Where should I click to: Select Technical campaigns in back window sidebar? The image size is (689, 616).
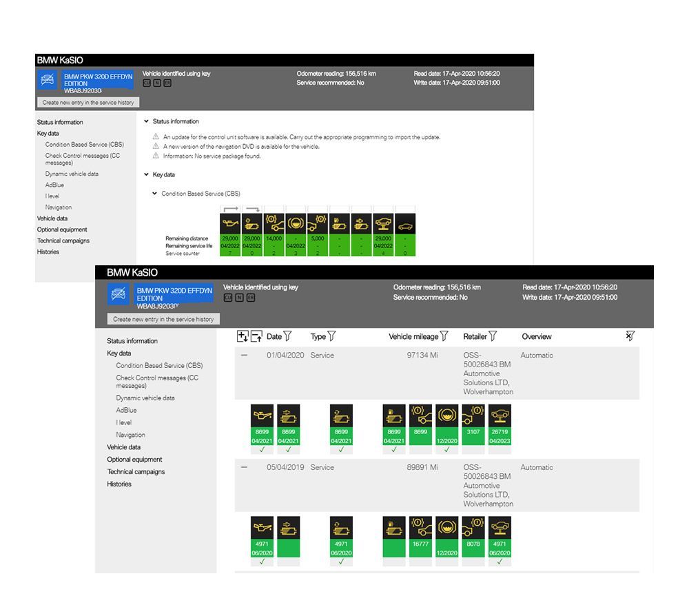pyautogui.click(x=63, y=240)
